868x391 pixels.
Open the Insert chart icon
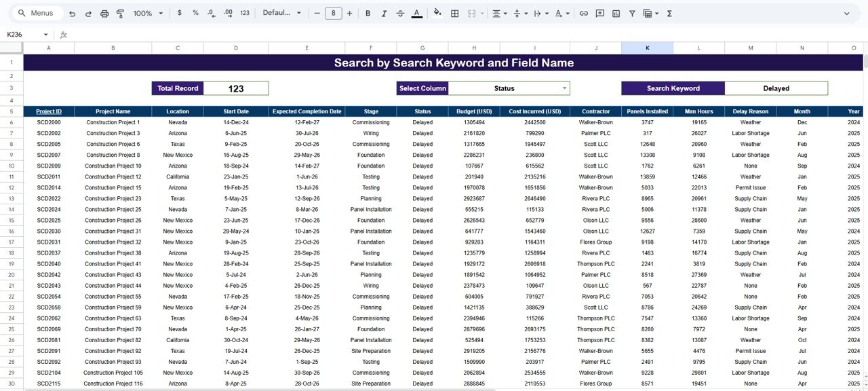click(x=616, y=13)
